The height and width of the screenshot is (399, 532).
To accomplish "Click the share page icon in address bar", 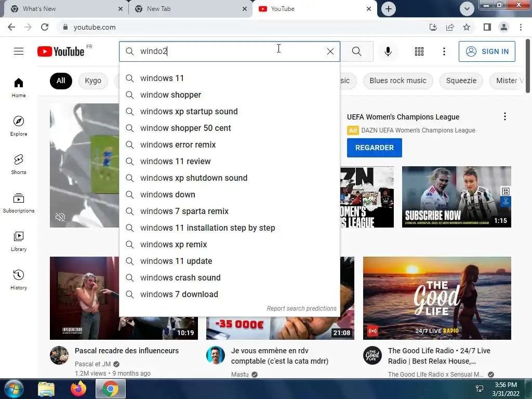I will [x=450, y=27].
